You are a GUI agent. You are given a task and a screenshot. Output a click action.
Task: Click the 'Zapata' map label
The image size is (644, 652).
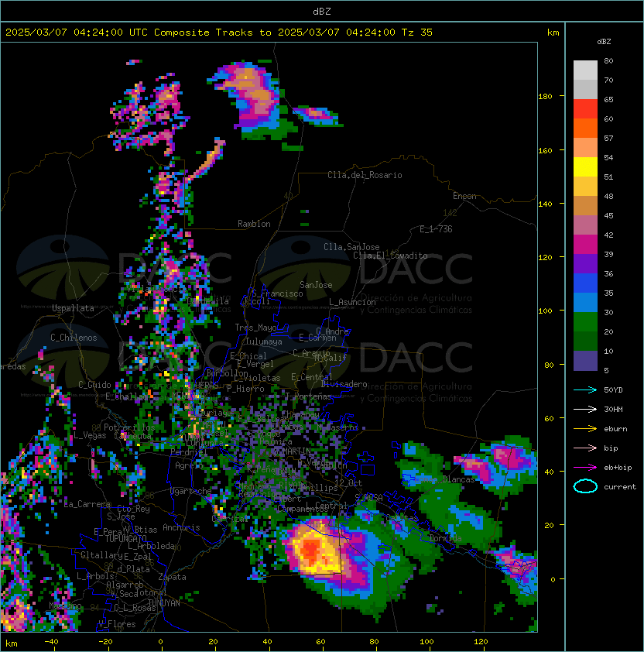pyautogui.click(x=172, y=577)
